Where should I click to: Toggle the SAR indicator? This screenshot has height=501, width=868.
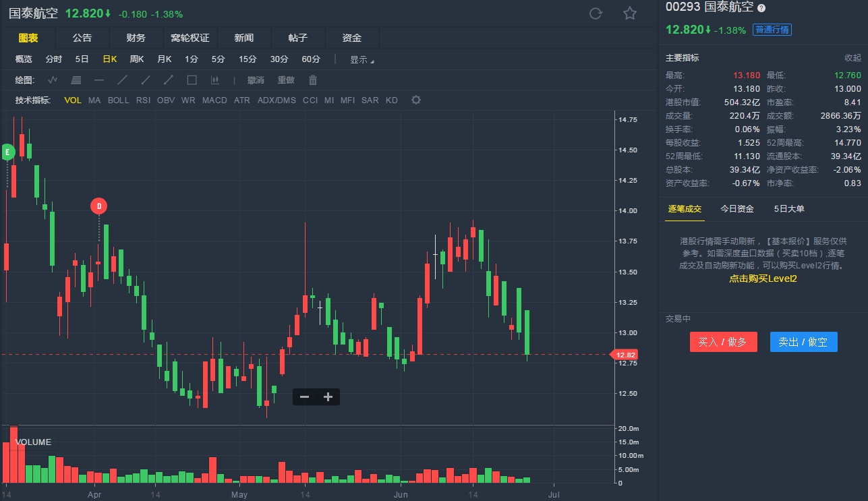tap(370, 100)
